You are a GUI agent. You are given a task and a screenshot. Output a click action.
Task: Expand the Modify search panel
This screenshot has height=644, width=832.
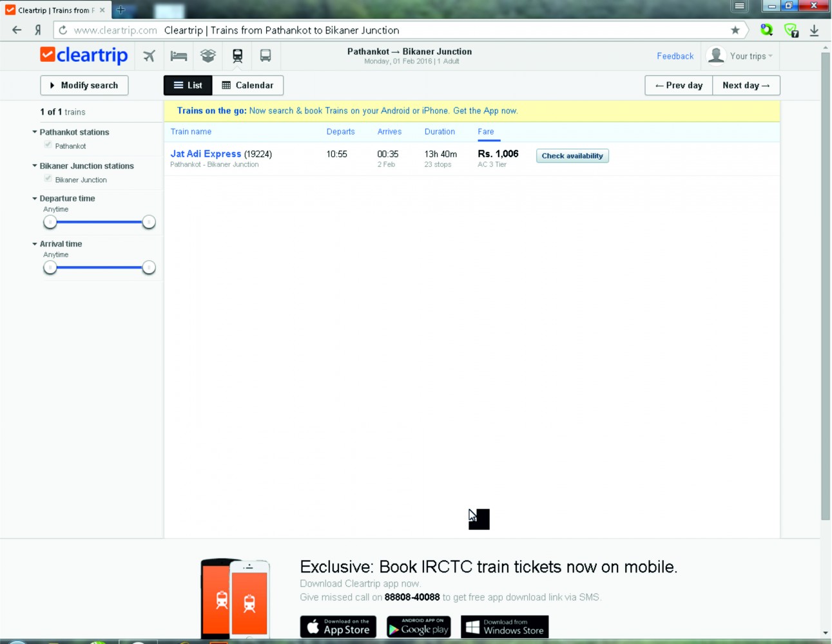84,86
